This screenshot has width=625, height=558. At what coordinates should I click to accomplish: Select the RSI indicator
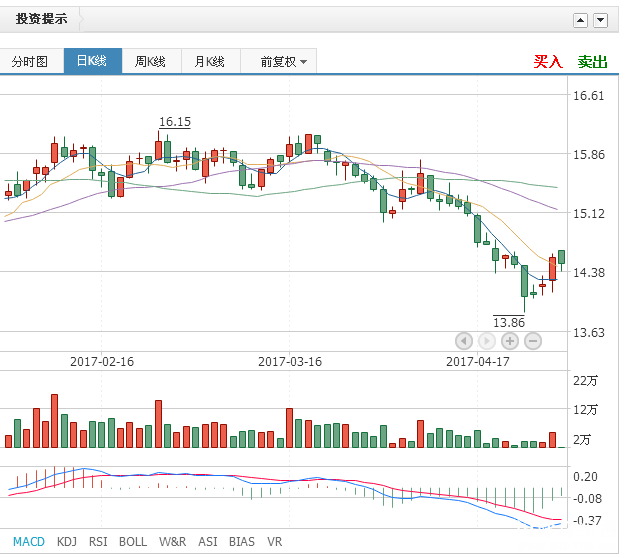coord(98,542)
